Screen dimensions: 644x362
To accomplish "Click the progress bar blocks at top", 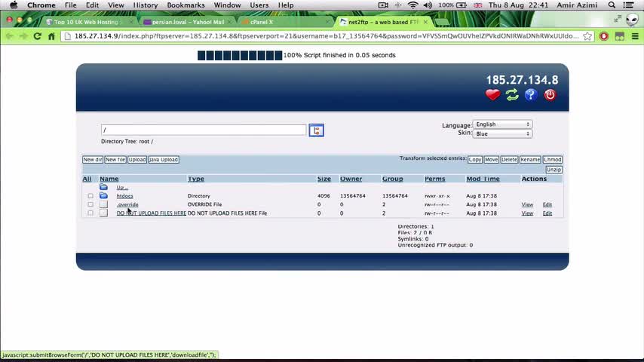I will click(240, 55).
